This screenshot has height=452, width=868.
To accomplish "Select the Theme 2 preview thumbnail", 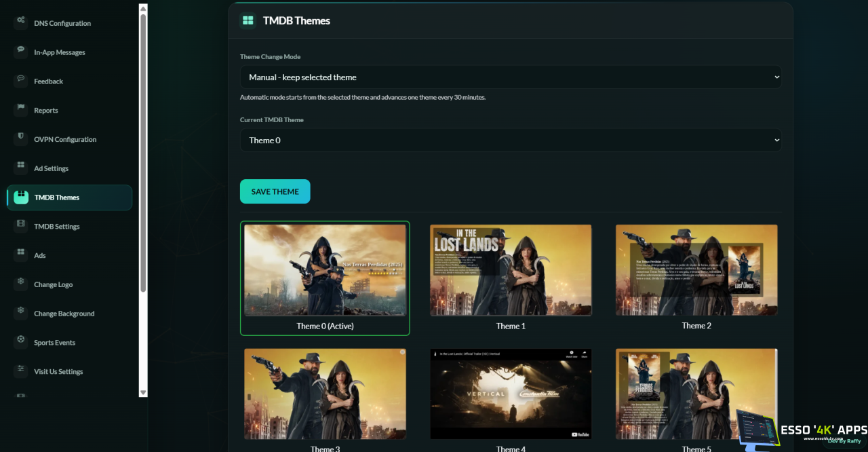I will (696, 270).
